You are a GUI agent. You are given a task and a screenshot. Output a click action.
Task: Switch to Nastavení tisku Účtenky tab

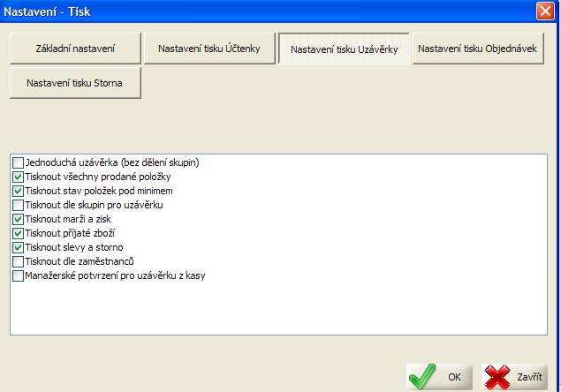pos(209,49)
